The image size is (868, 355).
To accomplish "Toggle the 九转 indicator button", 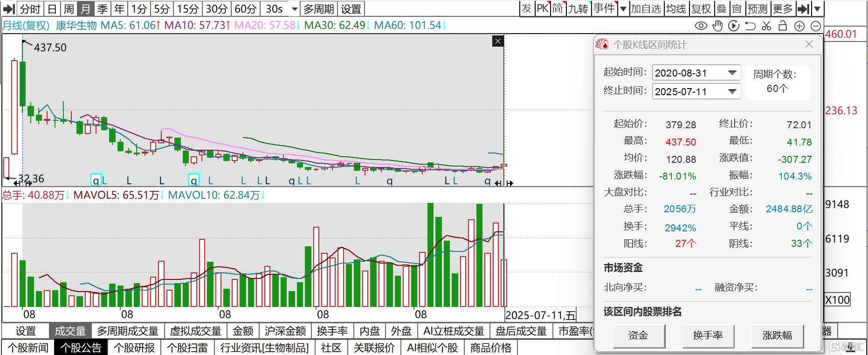I will [578, 9].
